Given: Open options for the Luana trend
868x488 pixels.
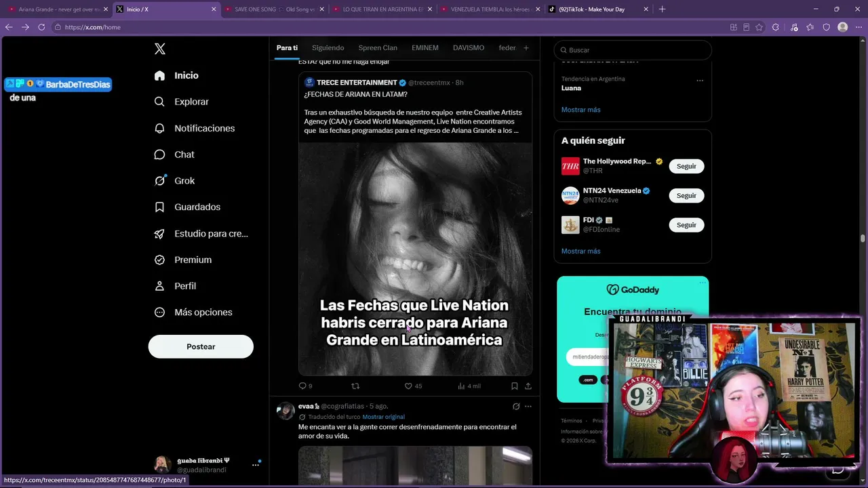Looking at the screenshot, I should coord(700,80).
